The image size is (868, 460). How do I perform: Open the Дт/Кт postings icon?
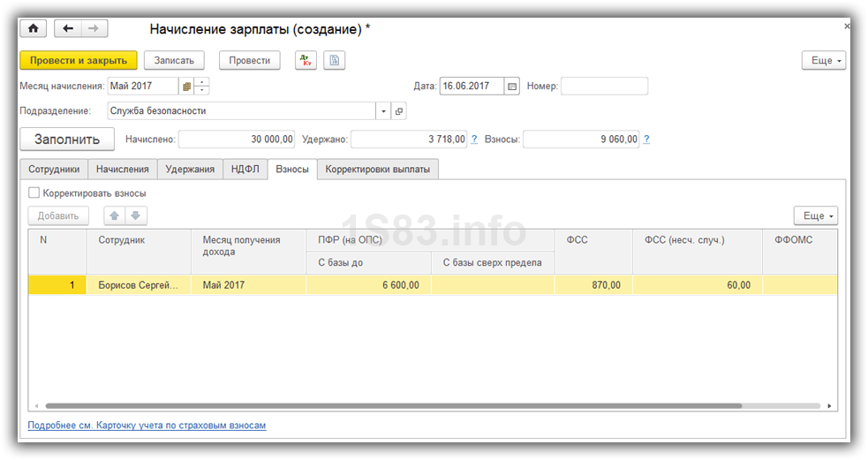pos(305,60)
